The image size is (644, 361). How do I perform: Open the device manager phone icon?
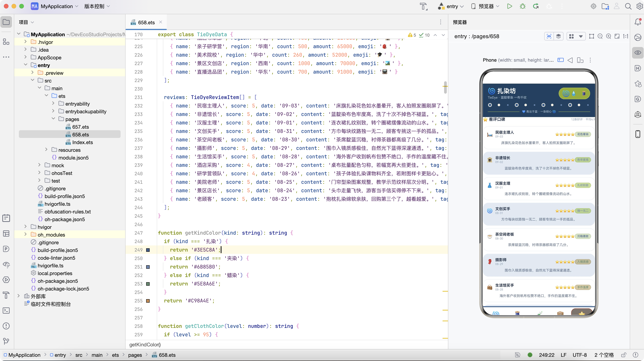(638, 134)
